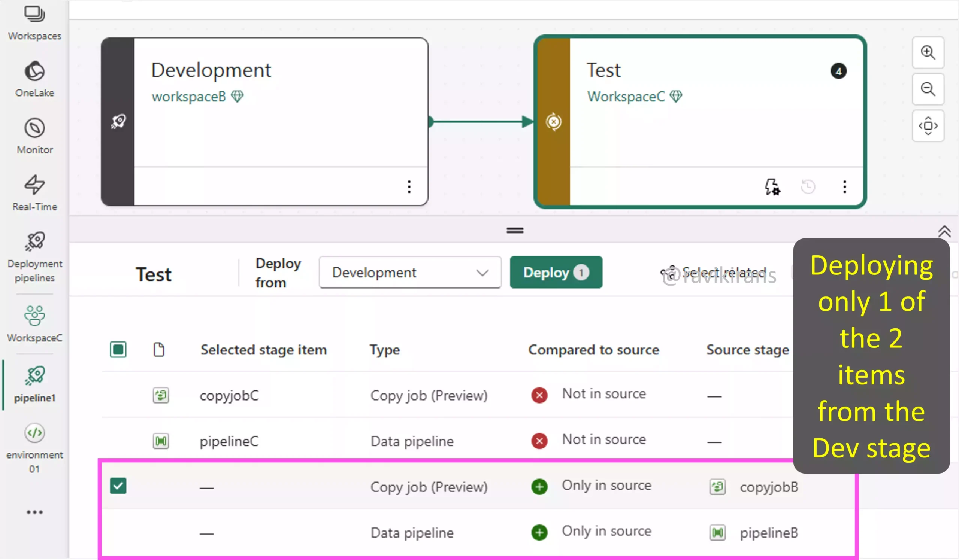Zoom in on the pipeline canvas
Screen dimensions: 959x560
(x=928, y=52)
